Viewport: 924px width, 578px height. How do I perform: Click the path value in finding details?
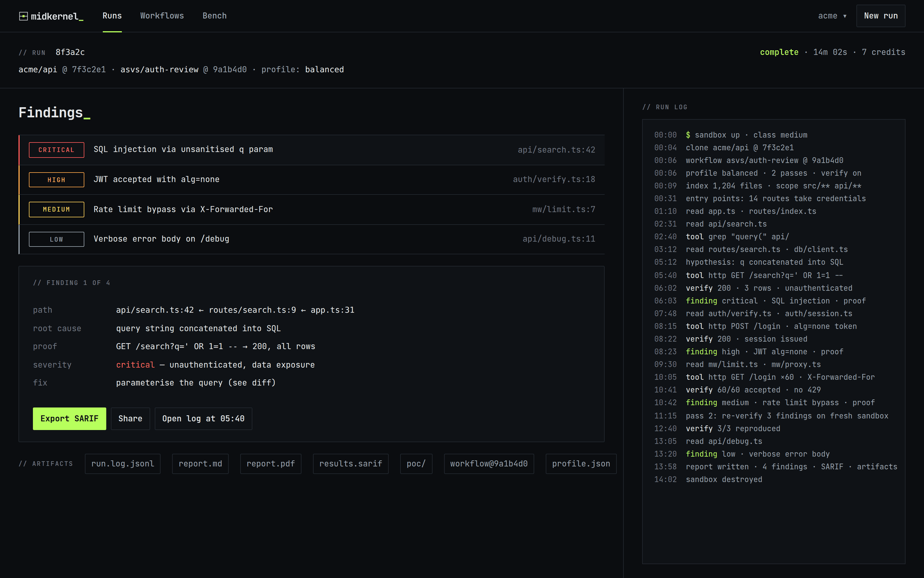click(x=235, y=310)
